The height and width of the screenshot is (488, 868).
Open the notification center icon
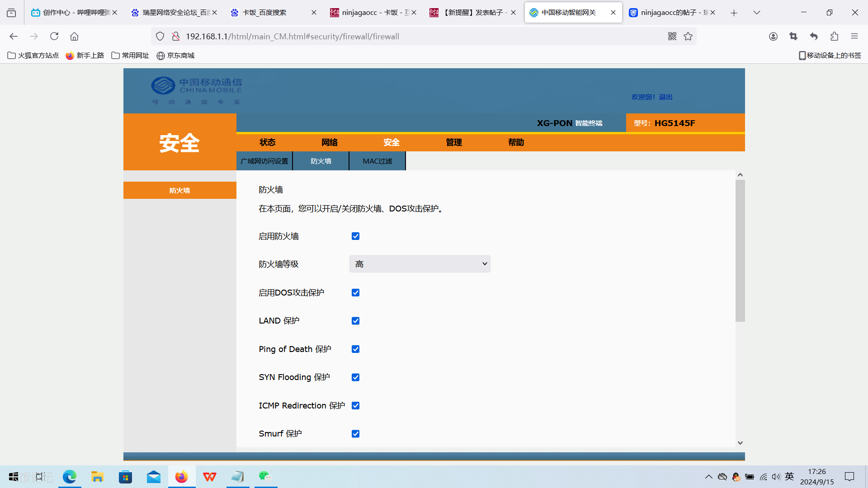click(x=849, y=477)
